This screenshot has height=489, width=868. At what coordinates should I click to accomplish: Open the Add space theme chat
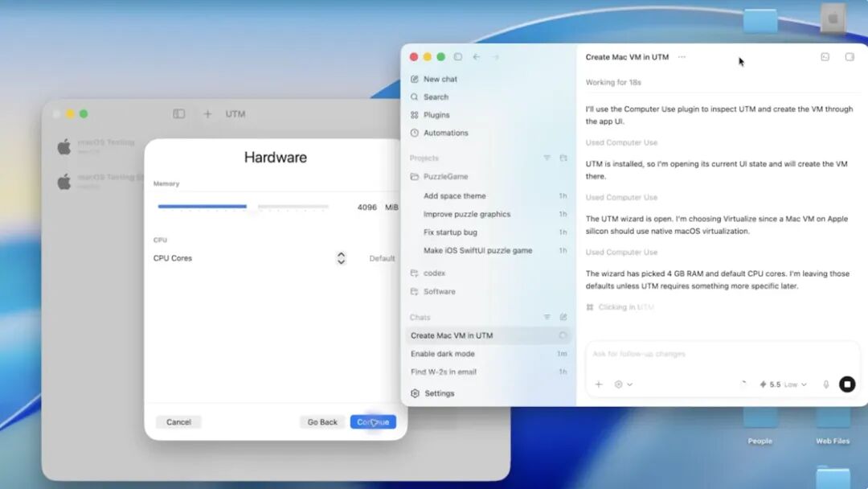[x=490, y=196]
